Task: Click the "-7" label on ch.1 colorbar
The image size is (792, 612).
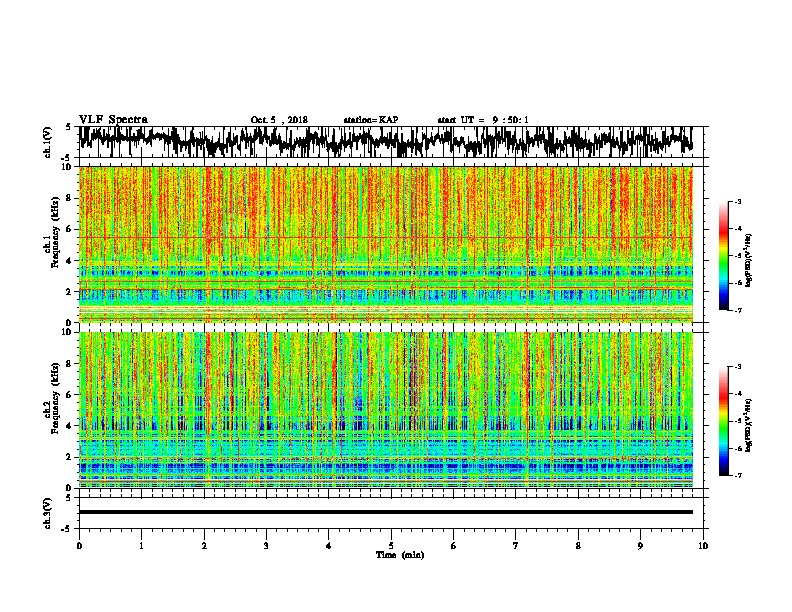Action: (737, 310)
